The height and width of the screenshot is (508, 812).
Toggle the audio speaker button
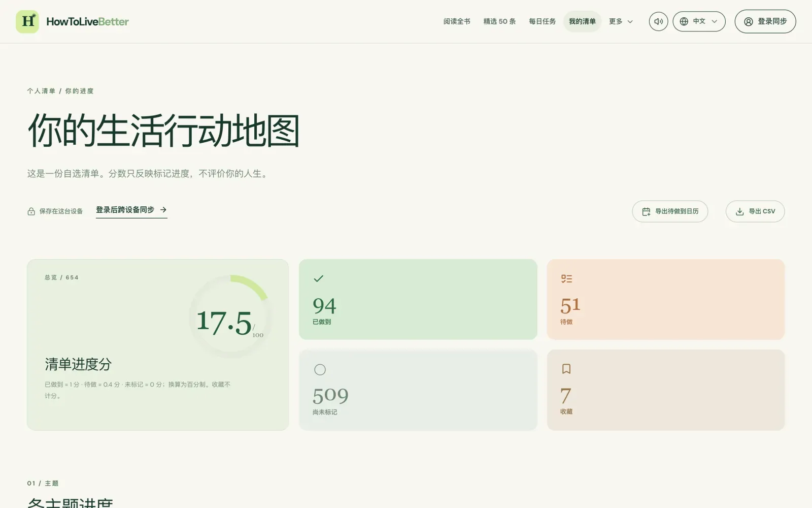(x=658, y=21)
